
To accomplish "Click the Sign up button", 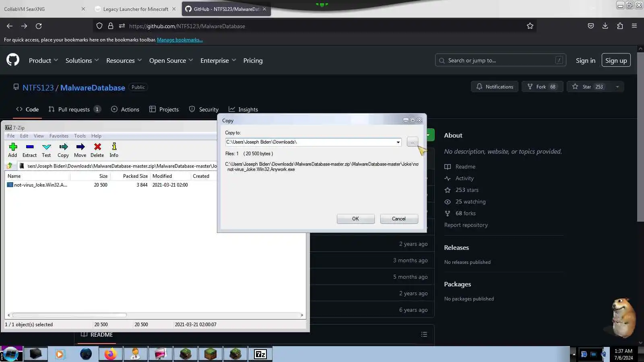I will (616, 60).
